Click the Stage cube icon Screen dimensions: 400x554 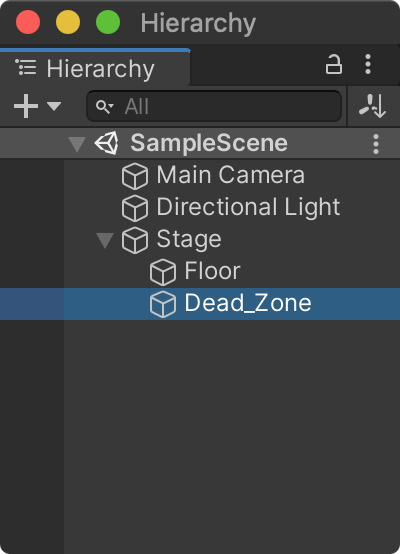click(135, 240)
